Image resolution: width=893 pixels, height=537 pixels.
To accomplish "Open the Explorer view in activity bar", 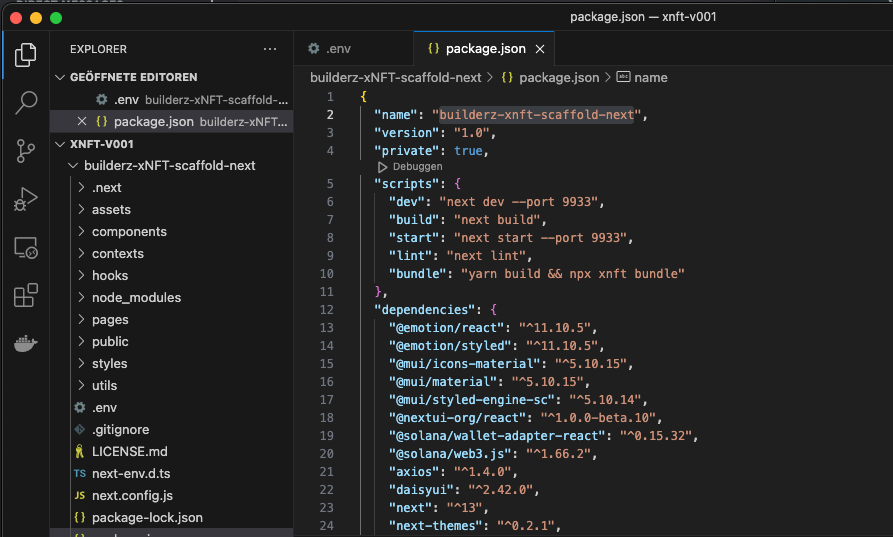I will [26, 55].
